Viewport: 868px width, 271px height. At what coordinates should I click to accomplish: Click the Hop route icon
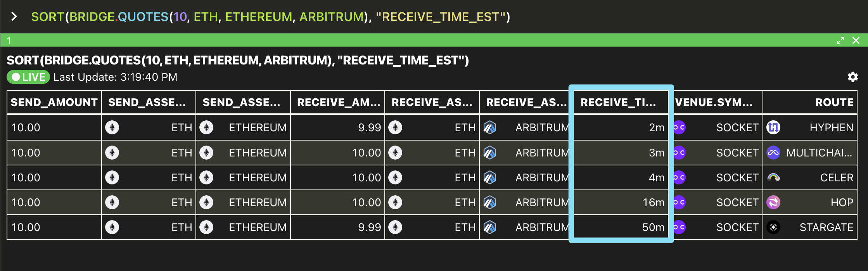click(x=773, y=202)
